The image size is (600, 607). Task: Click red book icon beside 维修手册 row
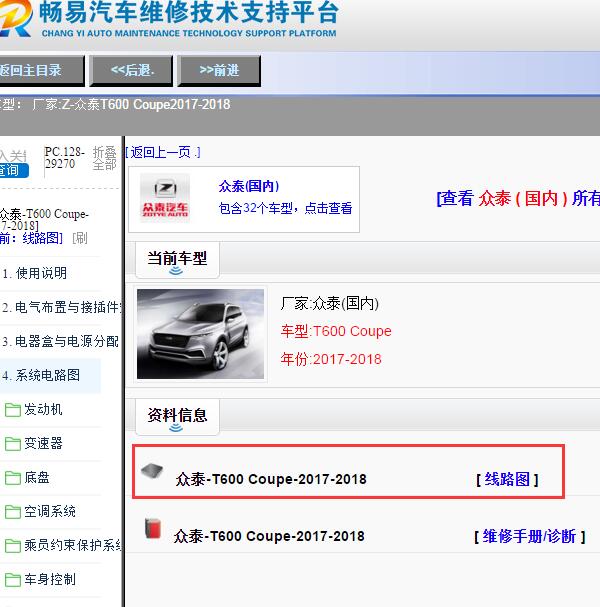153,528
